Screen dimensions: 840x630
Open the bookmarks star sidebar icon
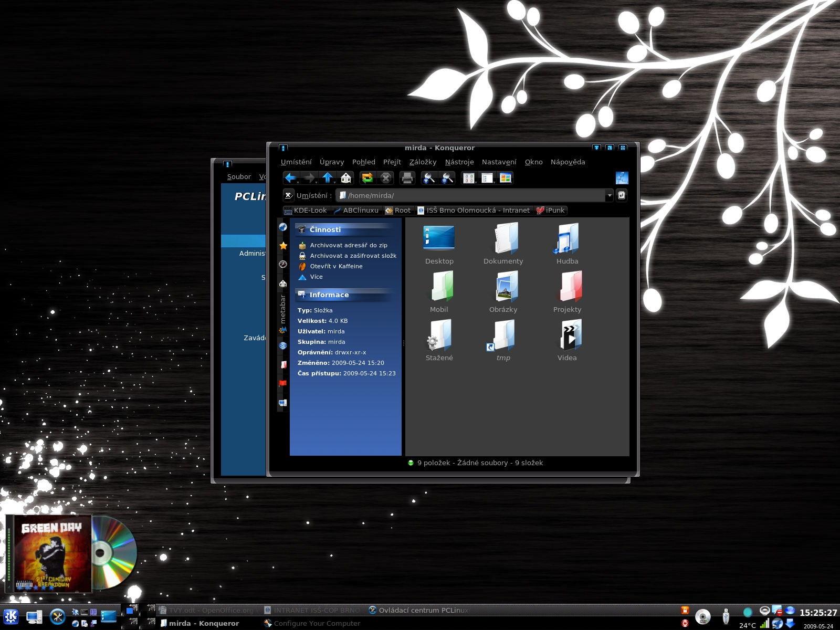tap(283, 246)
